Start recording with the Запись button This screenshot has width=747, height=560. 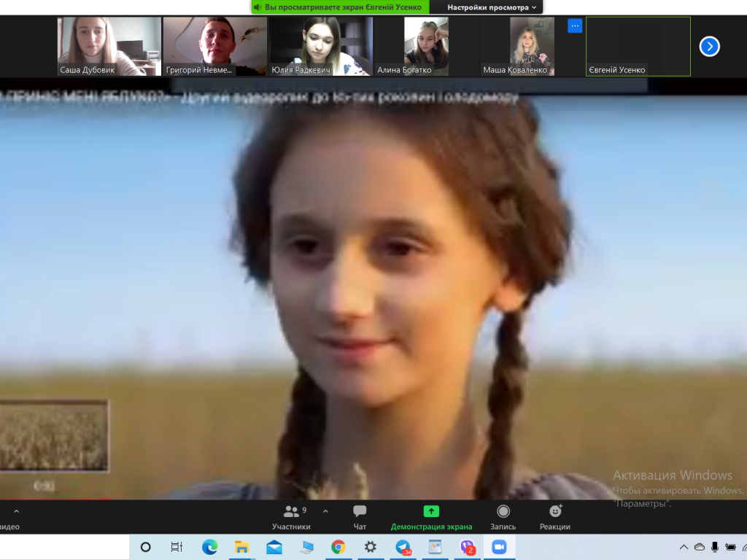[x=503, y=516]
